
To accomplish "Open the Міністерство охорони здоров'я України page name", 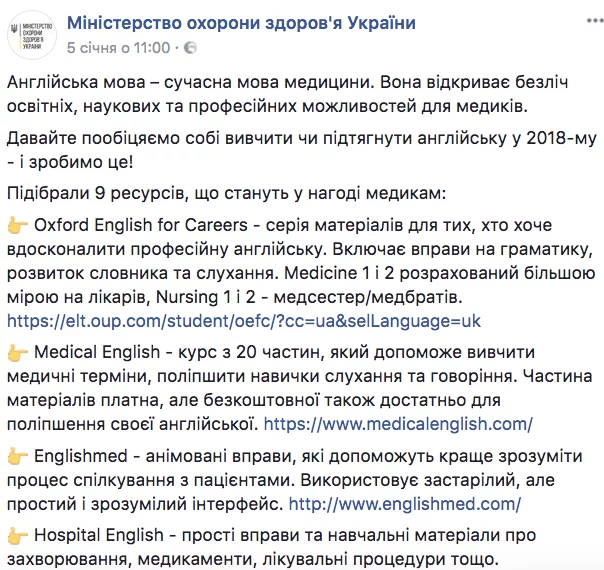I will pos(240,23).
